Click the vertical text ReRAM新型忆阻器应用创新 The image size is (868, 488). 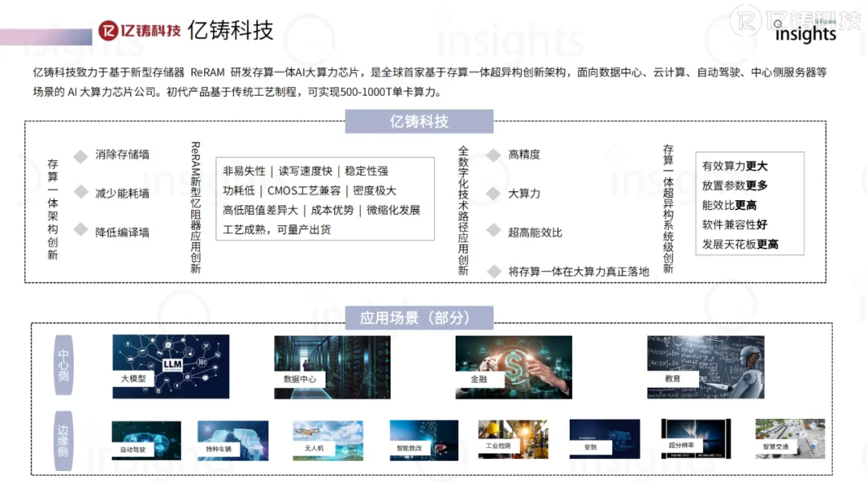195,207
